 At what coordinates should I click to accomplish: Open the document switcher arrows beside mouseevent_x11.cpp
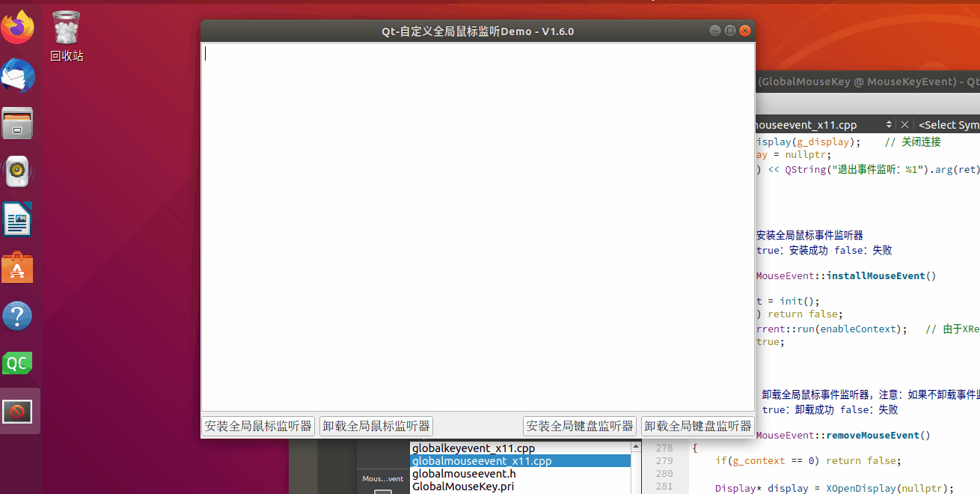890,124
